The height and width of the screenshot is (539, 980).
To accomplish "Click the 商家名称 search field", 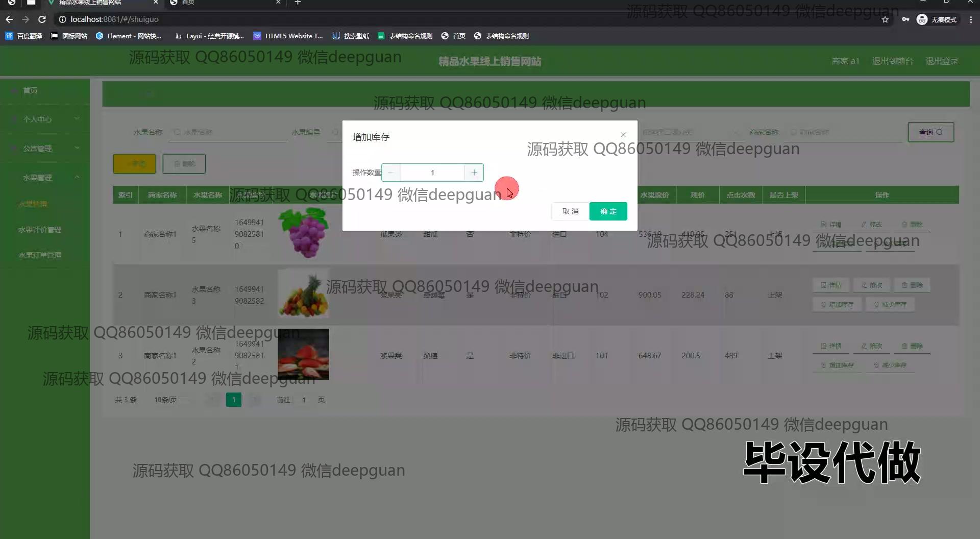I will [844, 132].
